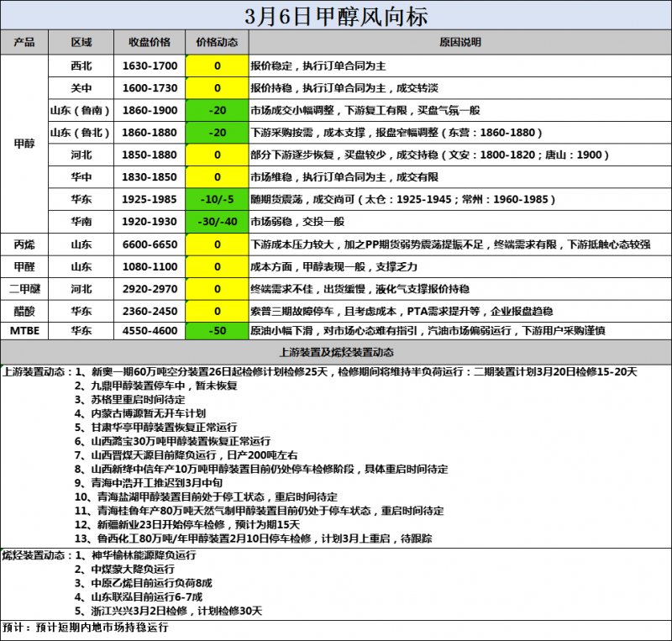Click line 山东联泓目前运行6-7成
The height and width of the screenshot is (641, 672).
[x=139, y=596]
